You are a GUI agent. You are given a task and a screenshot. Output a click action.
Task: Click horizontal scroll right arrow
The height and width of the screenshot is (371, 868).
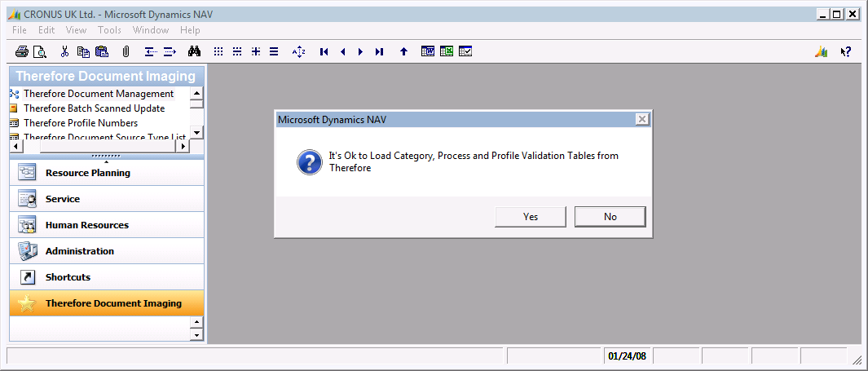click(183, 146)
